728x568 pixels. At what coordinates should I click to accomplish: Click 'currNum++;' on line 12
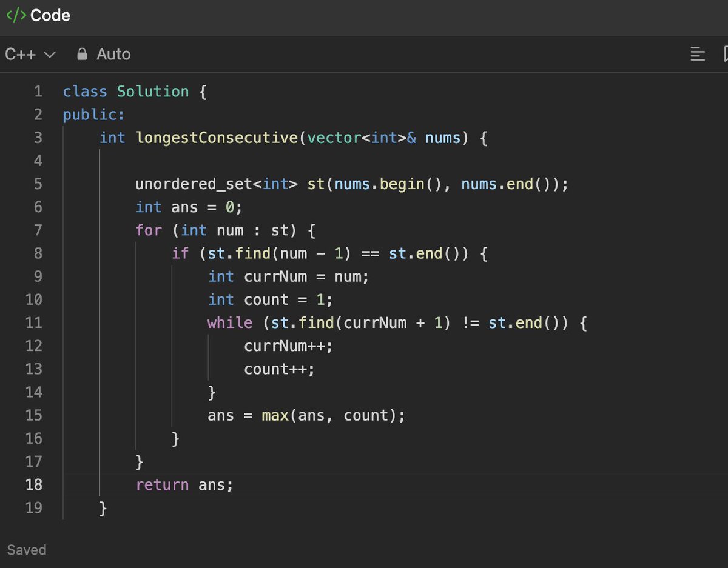tap(289, 346)
